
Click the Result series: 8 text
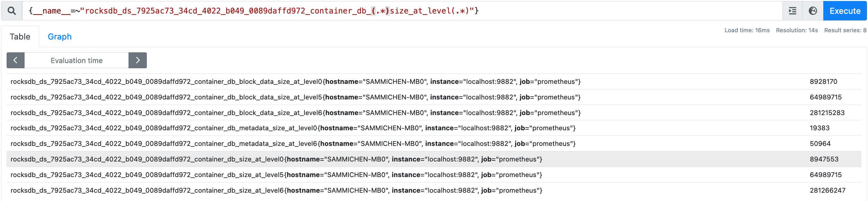[845, 30]
